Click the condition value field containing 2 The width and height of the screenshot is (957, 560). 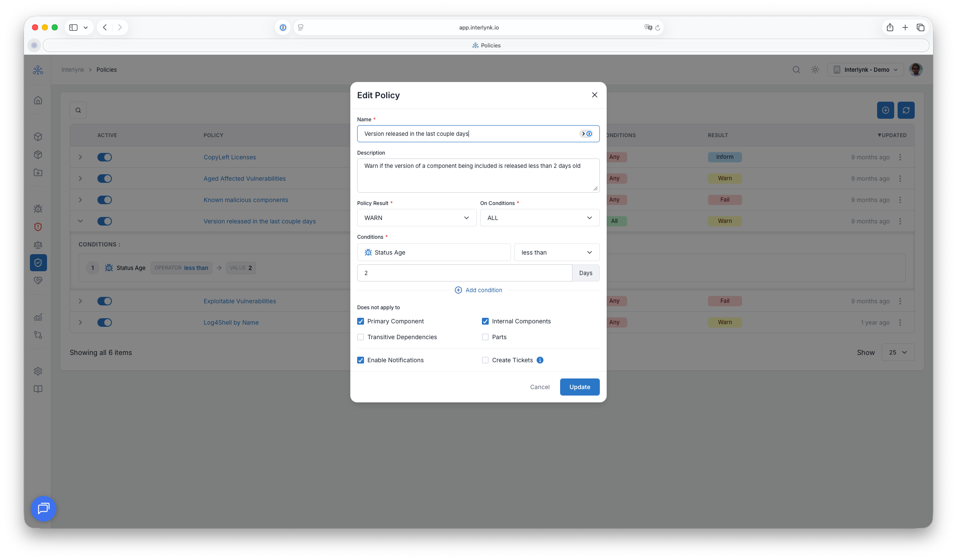pos(464,273)
